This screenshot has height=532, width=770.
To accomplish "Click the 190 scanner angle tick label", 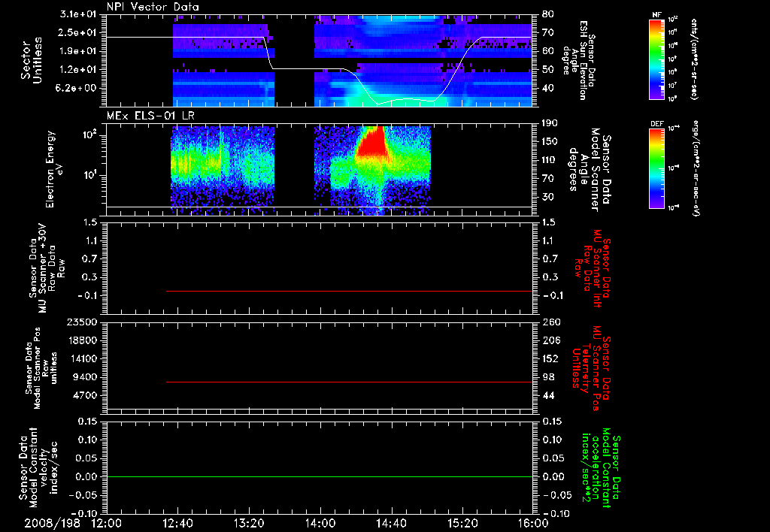I will coord(551,123).
